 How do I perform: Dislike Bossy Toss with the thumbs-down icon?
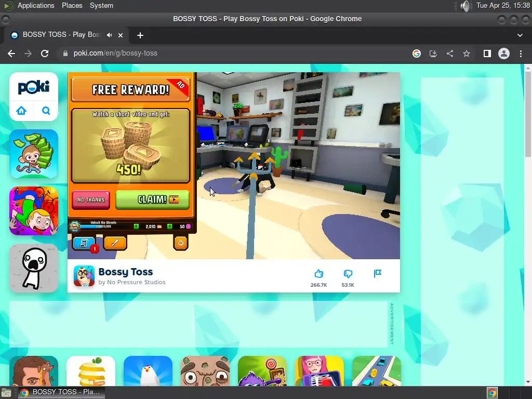[x=348, y=273]
